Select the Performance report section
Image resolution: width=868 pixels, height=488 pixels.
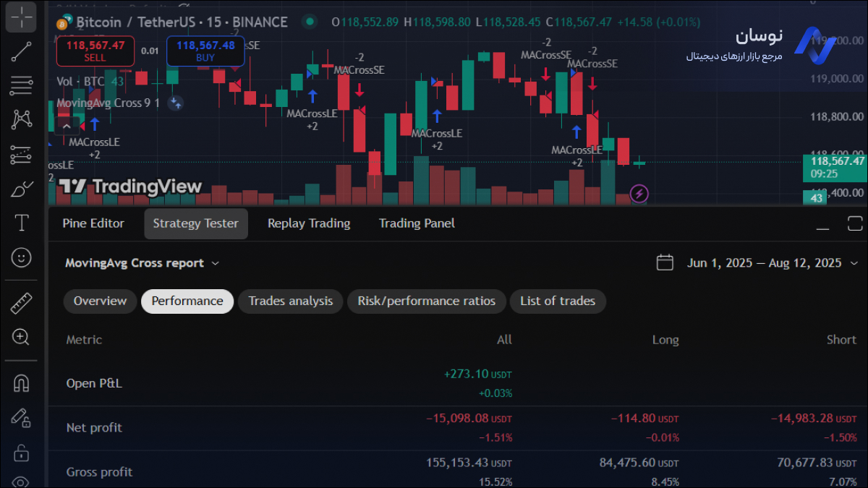coord(187,301)
